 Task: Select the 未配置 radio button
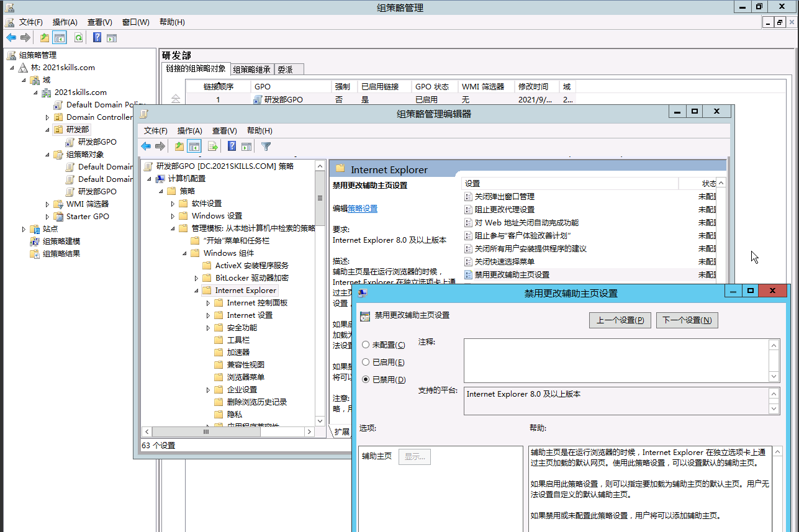tap(366, 345)
